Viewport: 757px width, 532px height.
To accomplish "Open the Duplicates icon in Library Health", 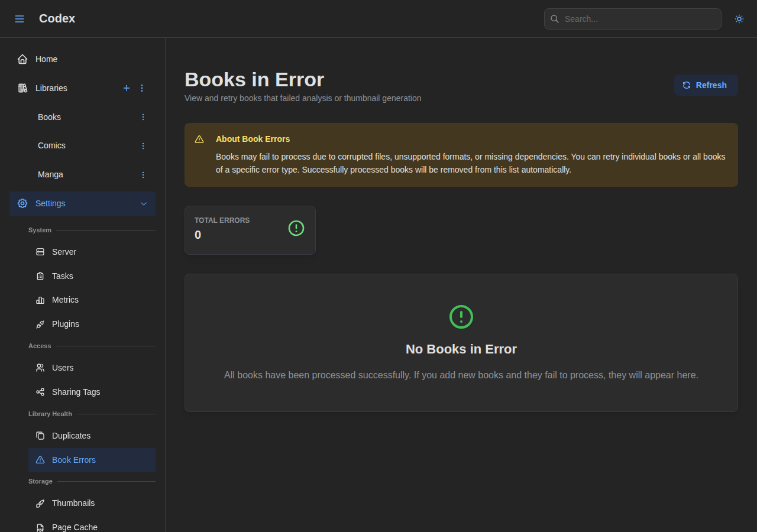I will coord(40,436).
